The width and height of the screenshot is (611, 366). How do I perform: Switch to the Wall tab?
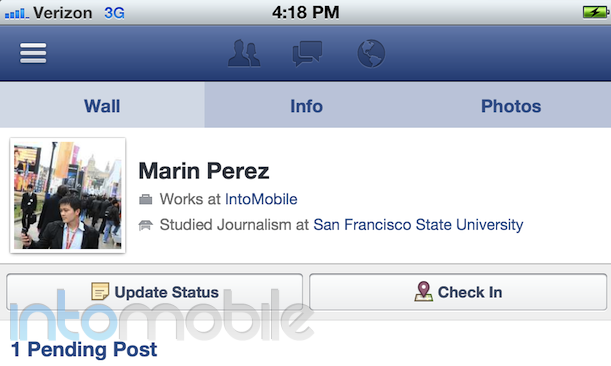[102, 106]
